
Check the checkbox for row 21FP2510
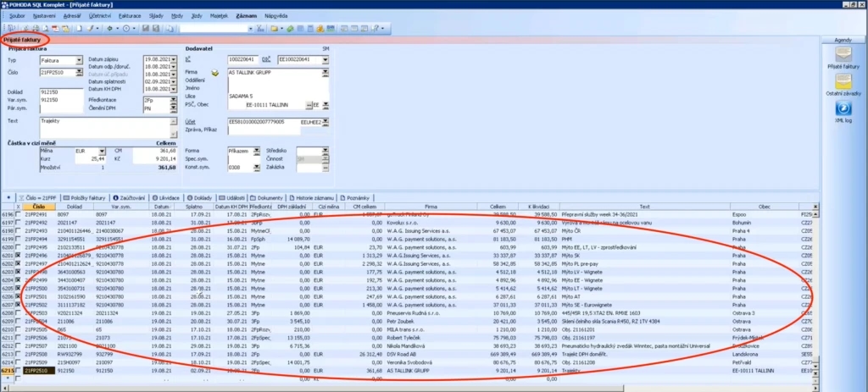[18, 371]
